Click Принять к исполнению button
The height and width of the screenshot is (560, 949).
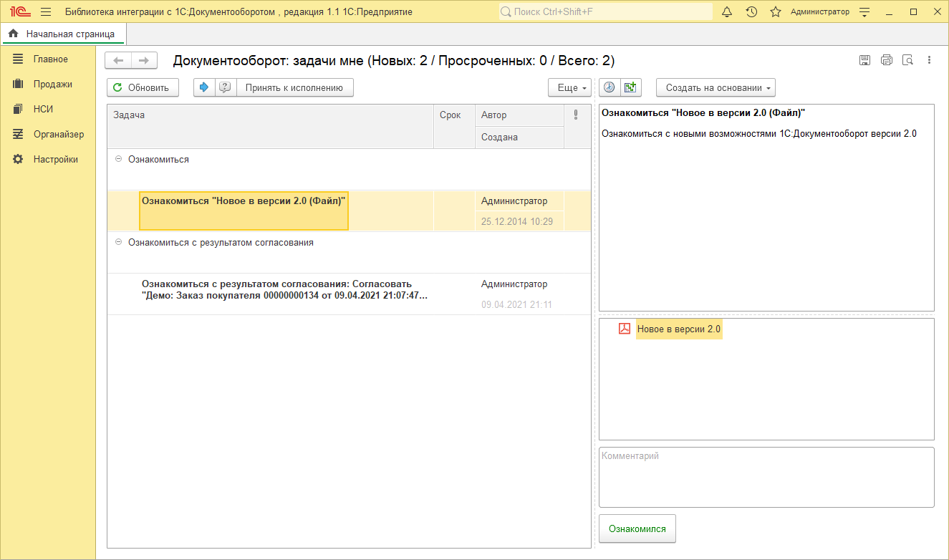[x=294, y=87]
